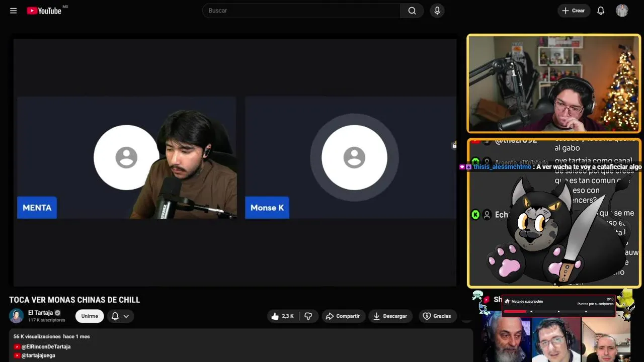This screenshot has width=644, height=362.
Task: Open El Tartaja channel avatar
Action: pyautogui.click(x=16, y=316)
